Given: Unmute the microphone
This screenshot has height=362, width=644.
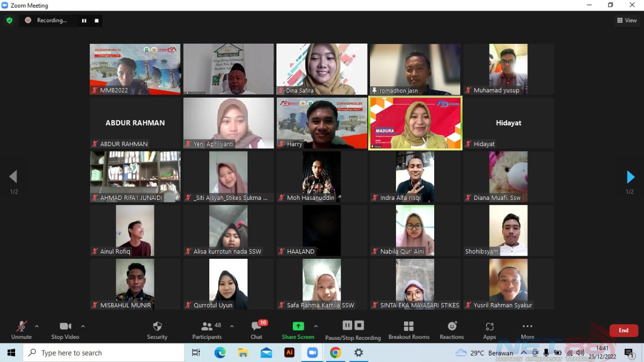Looking at the screenshot, I should coord(21,330).
